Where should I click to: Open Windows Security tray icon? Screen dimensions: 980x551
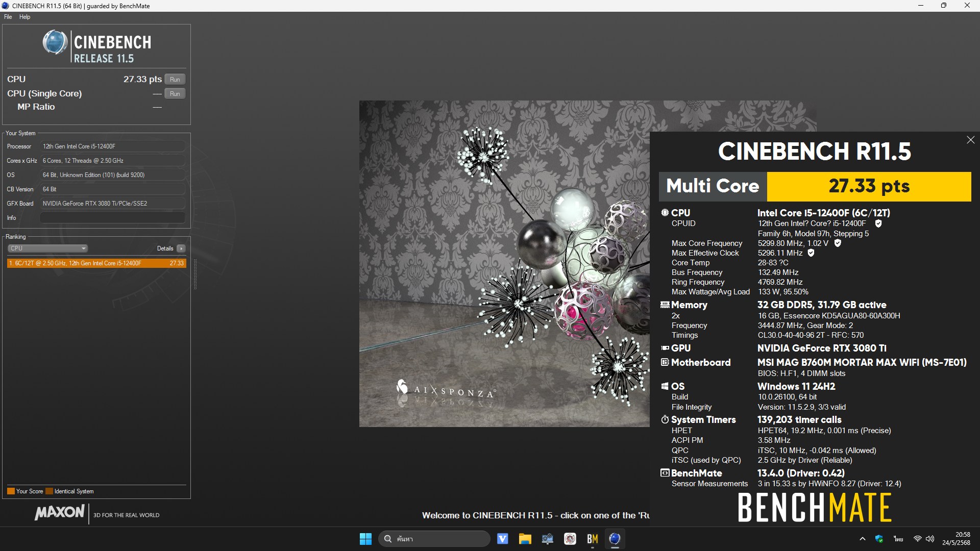pos(879,539)
